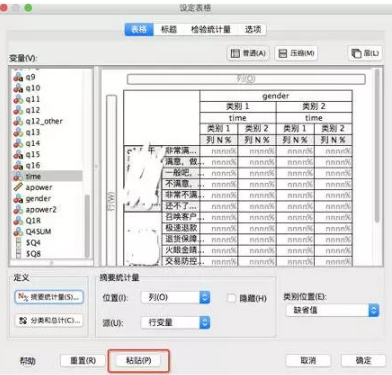Select the 退货保障 row label in preview
Image resolution: width=392 pixels, height=375 pixels.
click(x=181, y=239)
